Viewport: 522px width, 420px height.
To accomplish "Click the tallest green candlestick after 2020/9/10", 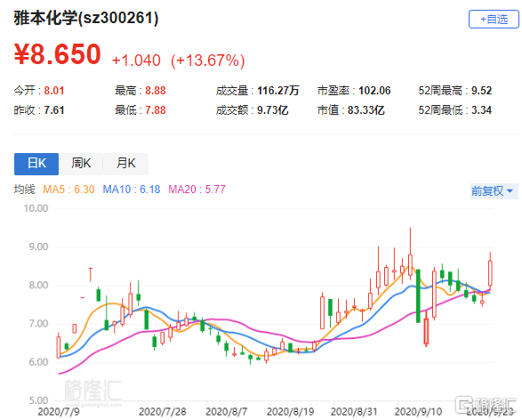I will [x=418, y=296].
